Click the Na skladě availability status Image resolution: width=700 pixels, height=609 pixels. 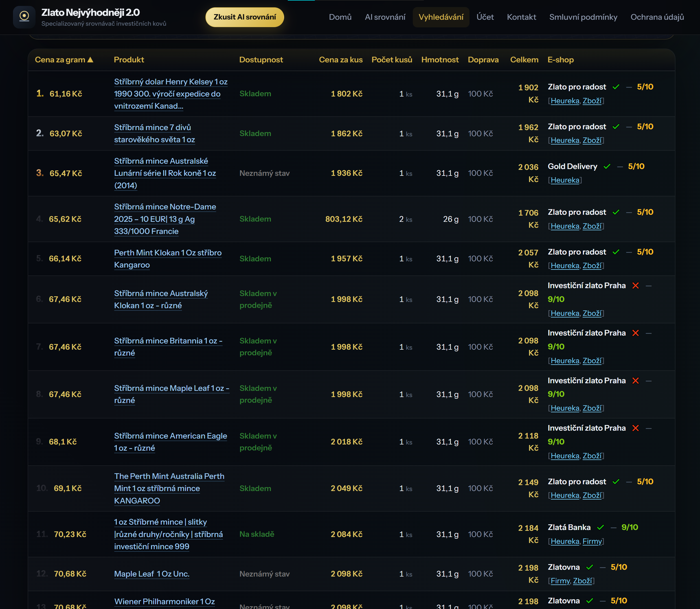[256, 534]
